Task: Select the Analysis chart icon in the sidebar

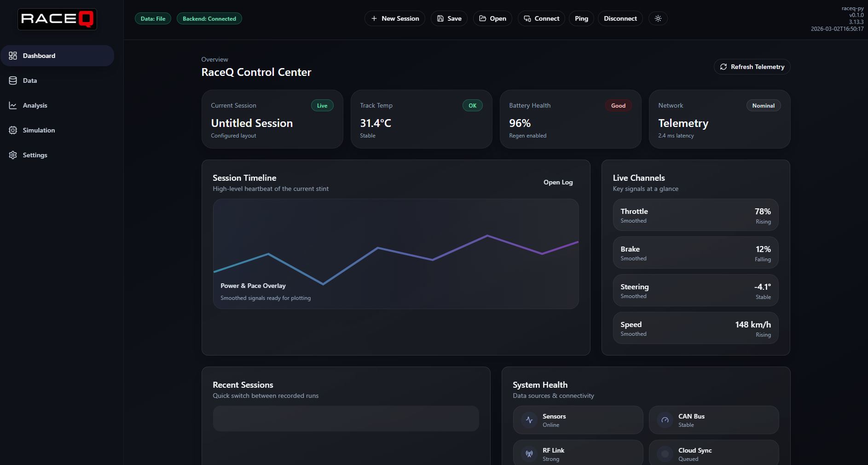Action: [x=12, y=105]
